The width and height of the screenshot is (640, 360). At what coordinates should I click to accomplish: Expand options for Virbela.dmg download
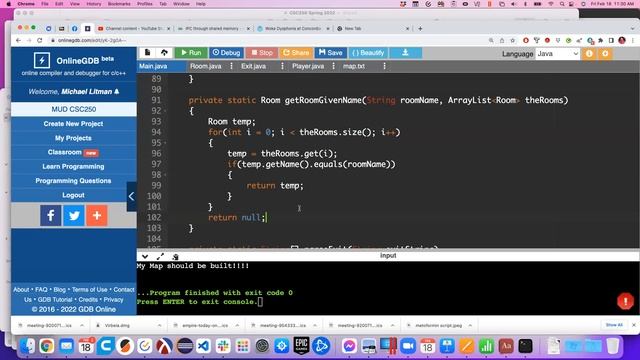tap(160, 325)
